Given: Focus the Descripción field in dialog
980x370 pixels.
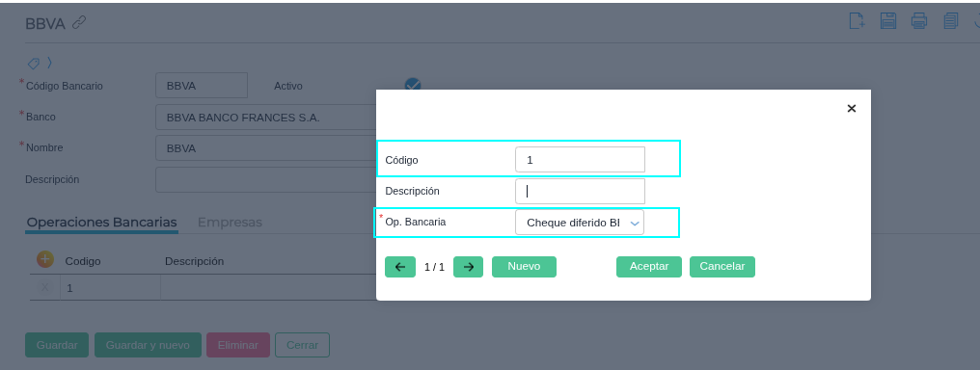Looking at the screenshot, I should pos(580,192).
